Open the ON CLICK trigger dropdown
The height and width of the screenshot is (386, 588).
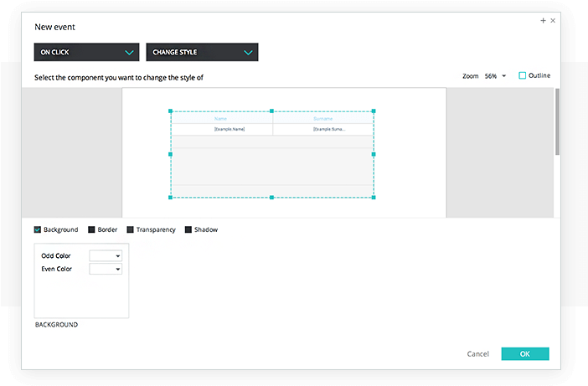[x=85, y=52]
